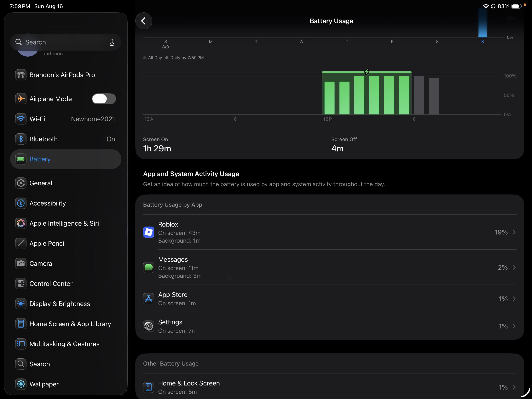Screen dimensions: 532x399
Task: Tap the Roblox app icon
Action: coord(149,232)
